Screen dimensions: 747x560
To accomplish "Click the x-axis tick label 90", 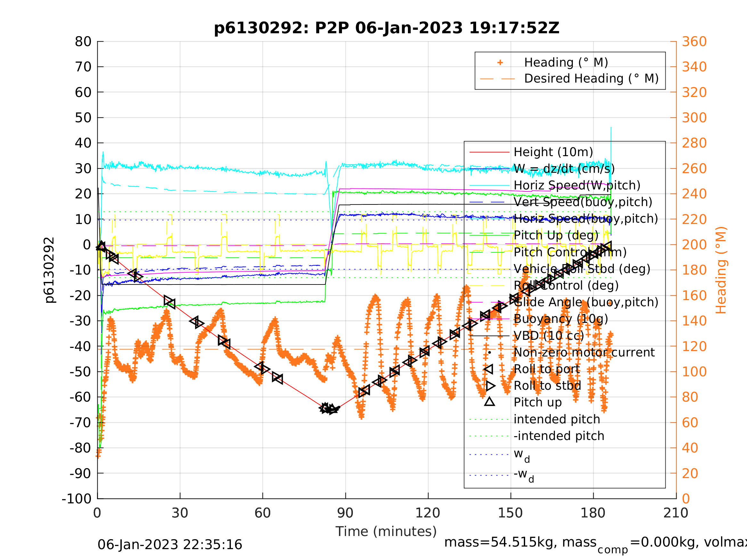I will pyautogui.click(x=345, y=513).
